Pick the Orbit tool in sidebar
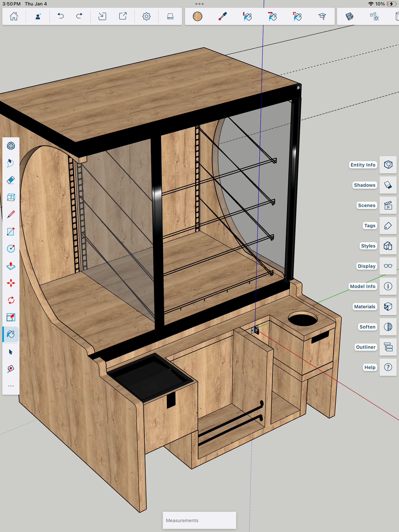 point(11,146)
